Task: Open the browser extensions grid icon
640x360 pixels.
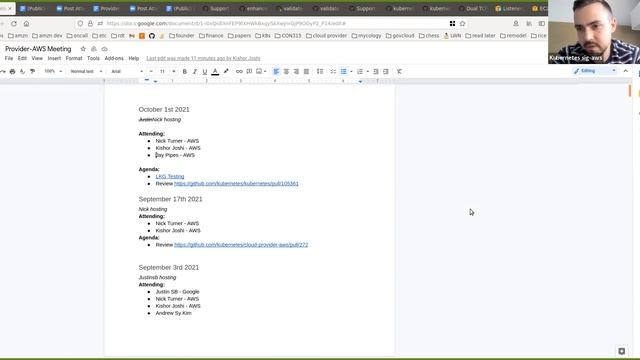Action: 452,24
